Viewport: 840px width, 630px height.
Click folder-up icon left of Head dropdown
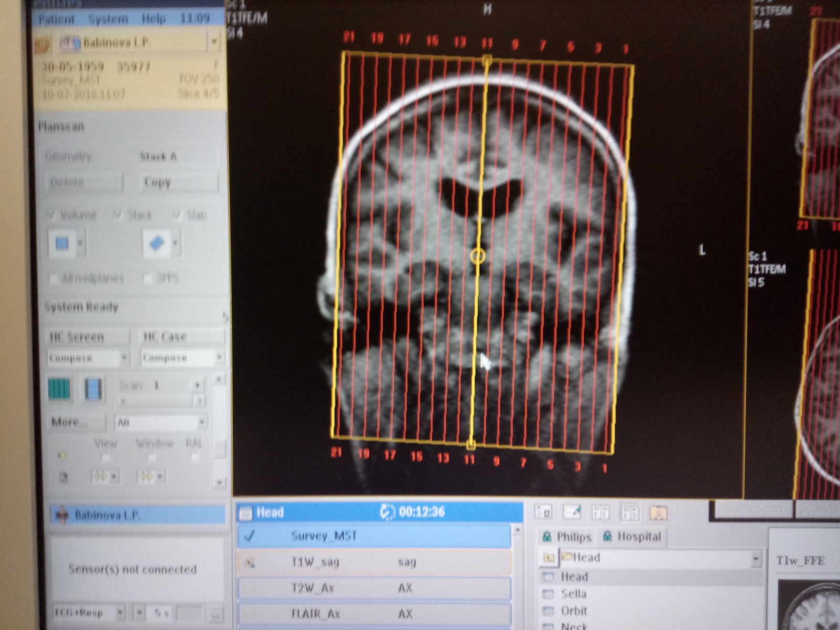(x=549, y=558)
